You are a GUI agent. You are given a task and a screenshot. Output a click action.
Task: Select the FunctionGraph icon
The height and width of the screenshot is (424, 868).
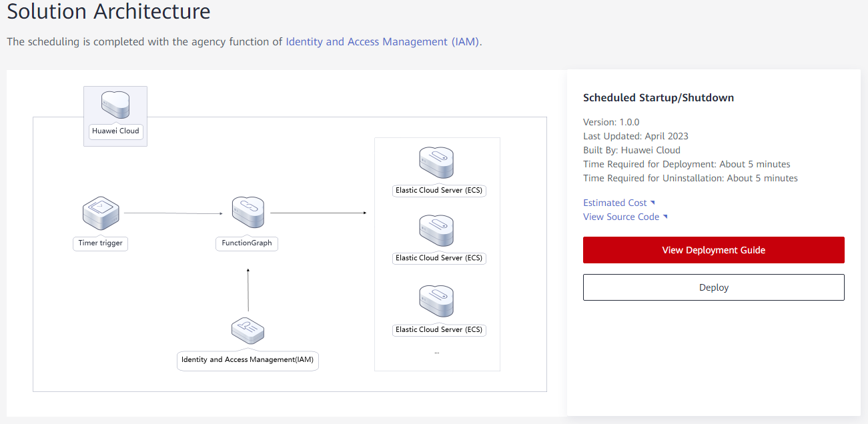(248, 213)
